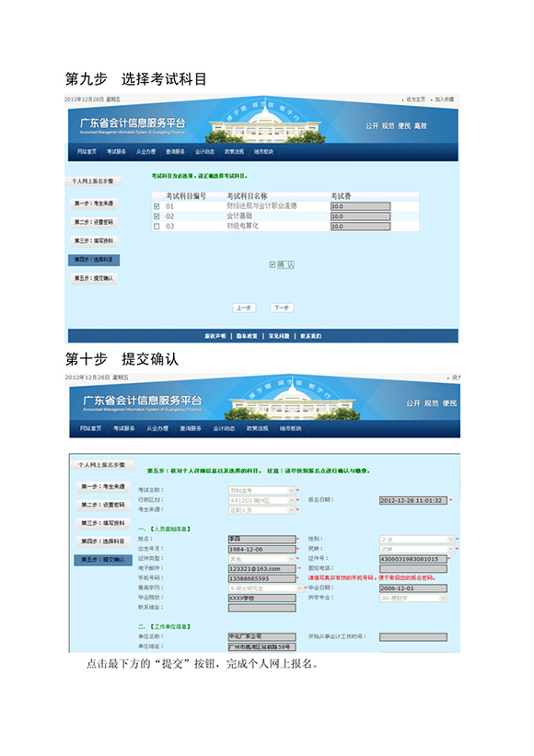The image size is (534, 756).
Task: Uncheck subject 02 会计基础 checkbox
Action: pyautogui.click(x=157, y=216)
